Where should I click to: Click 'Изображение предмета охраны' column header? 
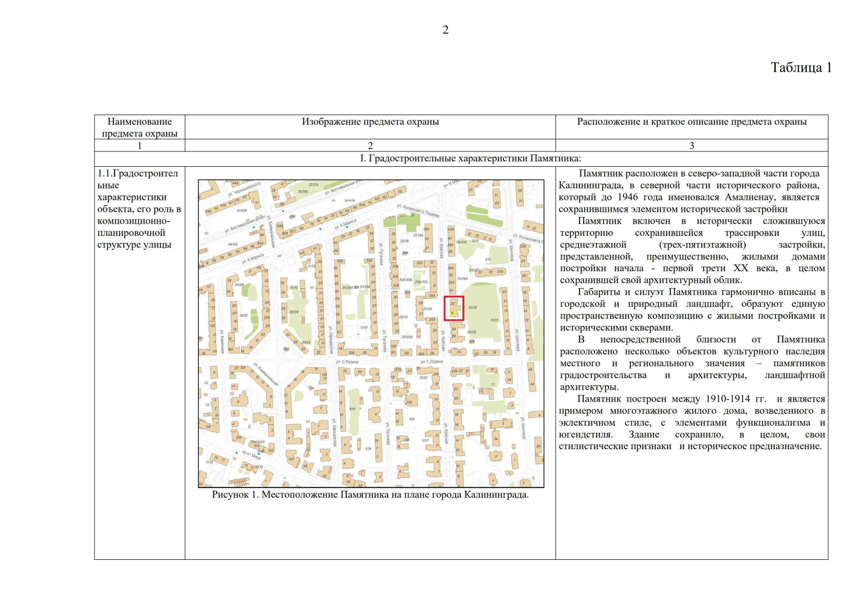click(370, 122)
